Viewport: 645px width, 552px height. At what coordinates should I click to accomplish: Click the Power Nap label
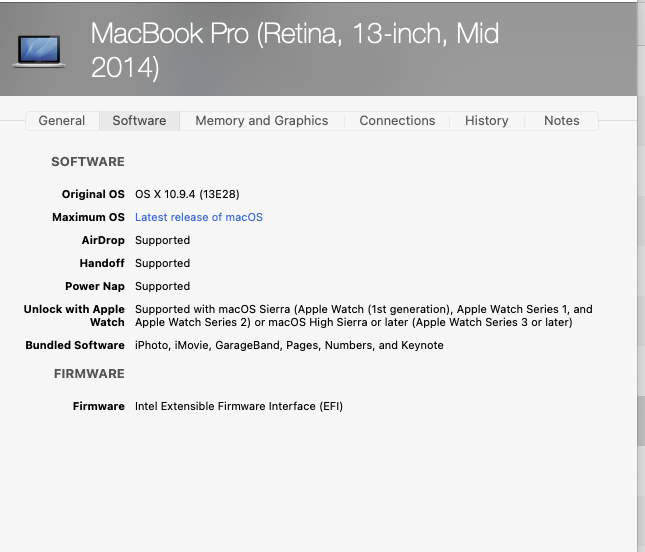[x=95, y=286]
